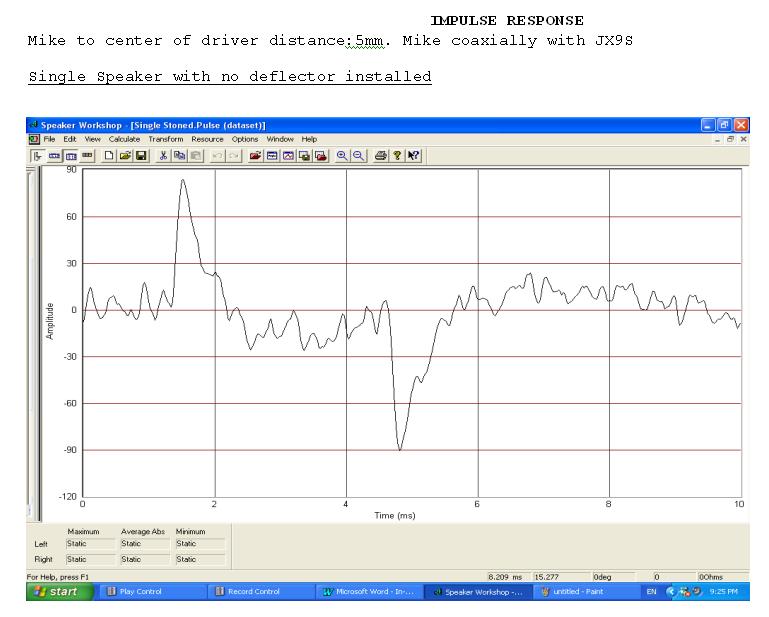
Task: Open the Help menu
Action: (309, 139)
